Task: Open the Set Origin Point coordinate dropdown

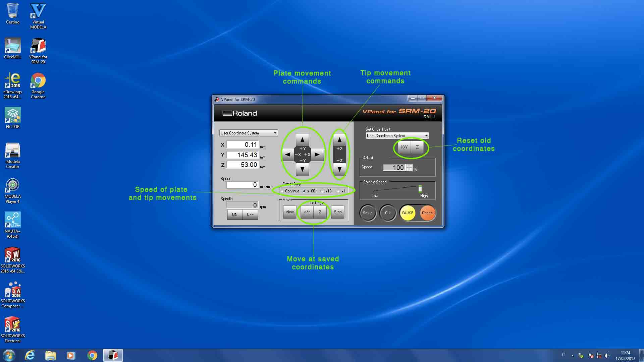Action: click(x=397, y=136)
